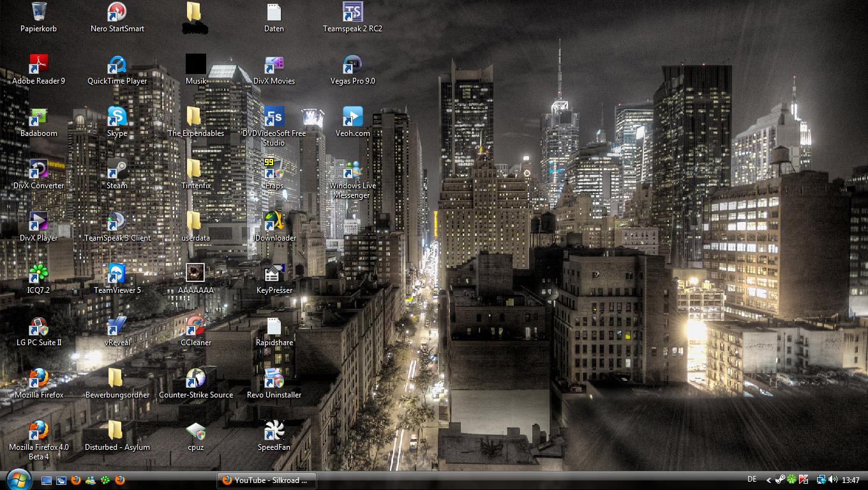This screenshot has width=868, height=490.
Task: Click the volume speaker tray icon
Action: tap(833, 480)
